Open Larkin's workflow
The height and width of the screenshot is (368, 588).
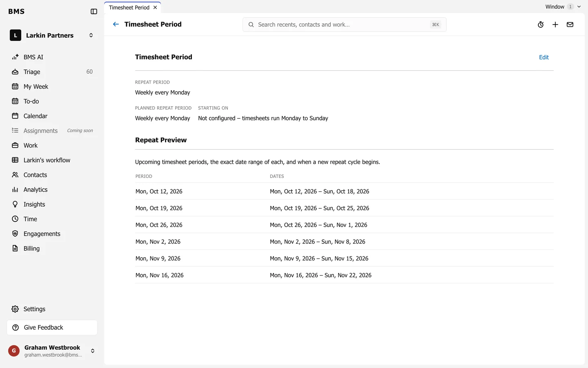click(52, 160)
